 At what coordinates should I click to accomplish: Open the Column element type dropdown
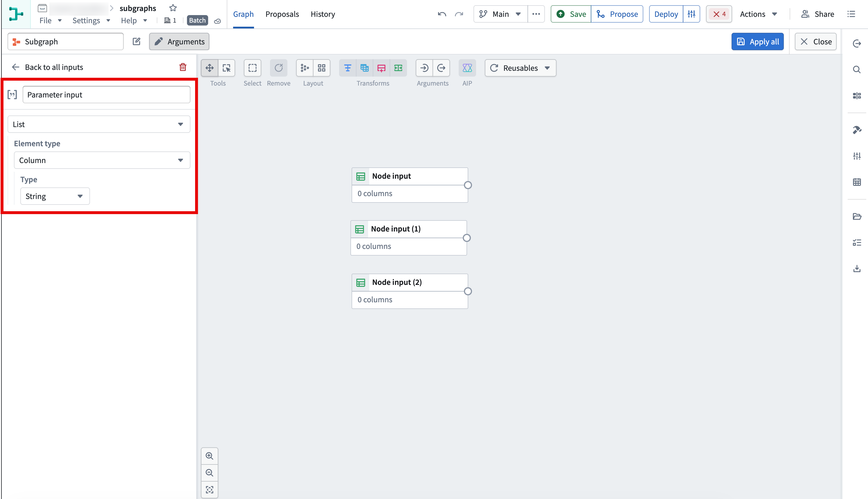tap(102, 160)
